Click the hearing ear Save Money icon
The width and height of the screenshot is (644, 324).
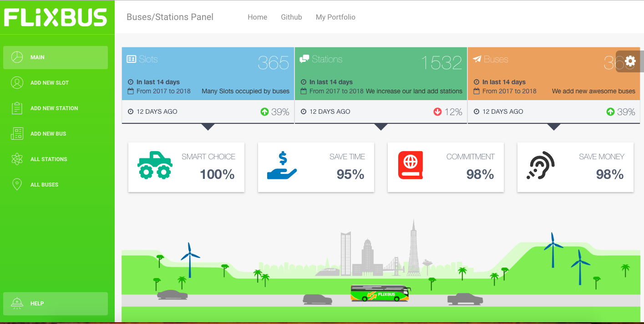coord(541,165)
